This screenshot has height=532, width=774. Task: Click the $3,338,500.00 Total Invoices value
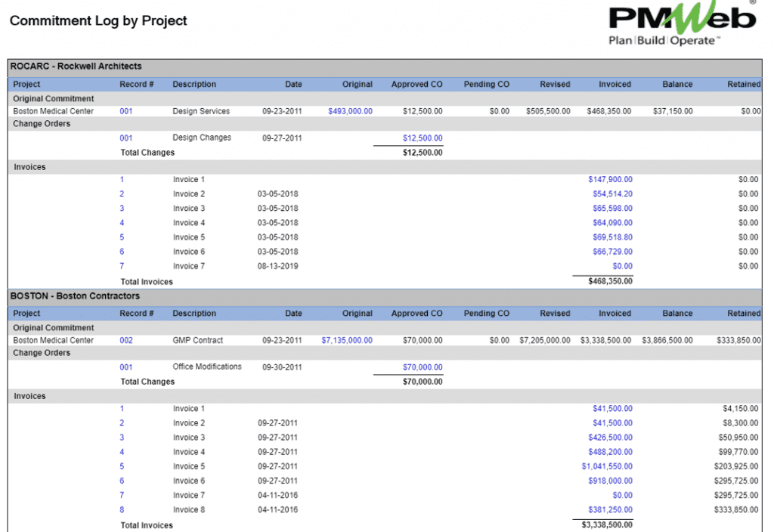(607, 524)
